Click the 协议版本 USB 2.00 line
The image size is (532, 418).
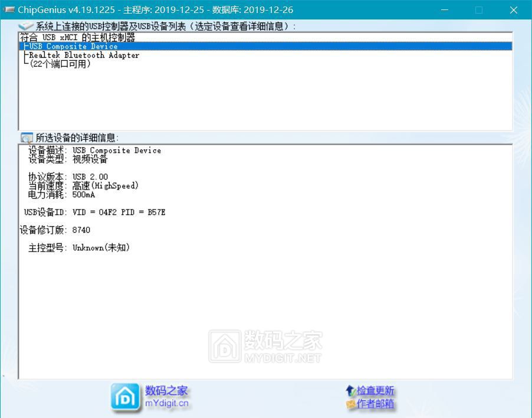(68, 177)
